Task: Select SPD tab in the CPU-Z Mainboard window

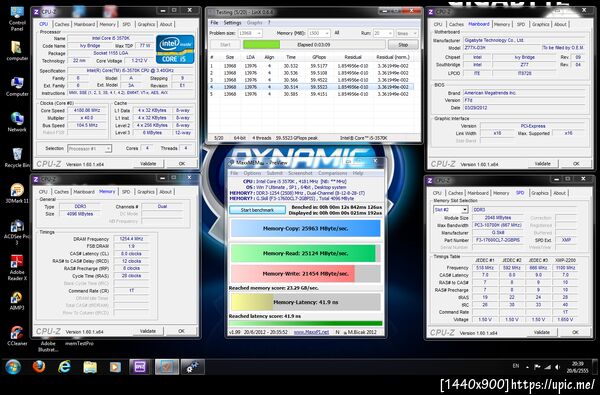Action: coord(521,24)
